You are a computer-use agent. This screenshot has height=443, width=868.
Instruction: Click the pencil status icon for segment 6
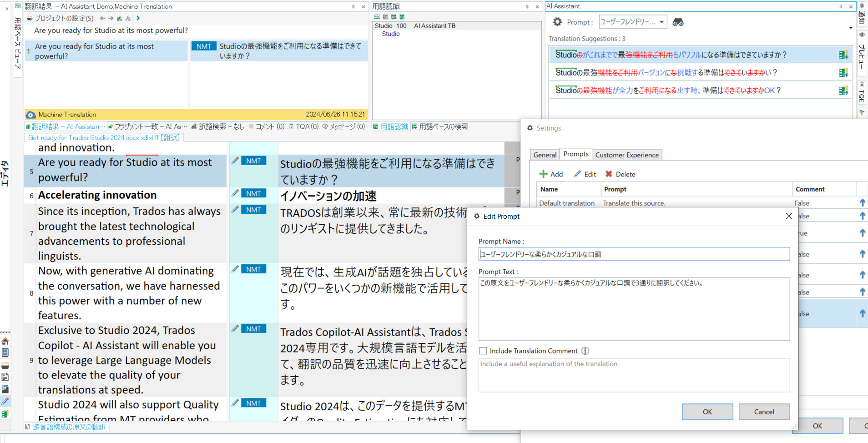pos(235,193)
